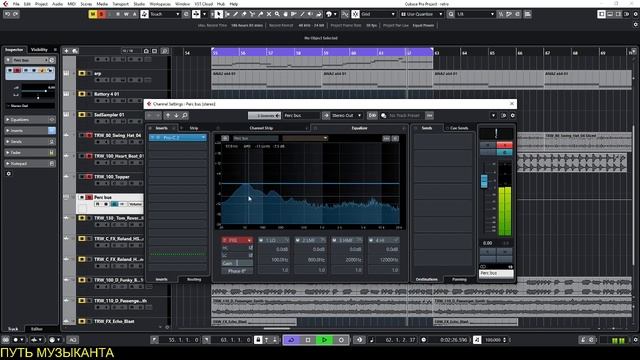Click the inspector settings gear icon

point(9,173)
